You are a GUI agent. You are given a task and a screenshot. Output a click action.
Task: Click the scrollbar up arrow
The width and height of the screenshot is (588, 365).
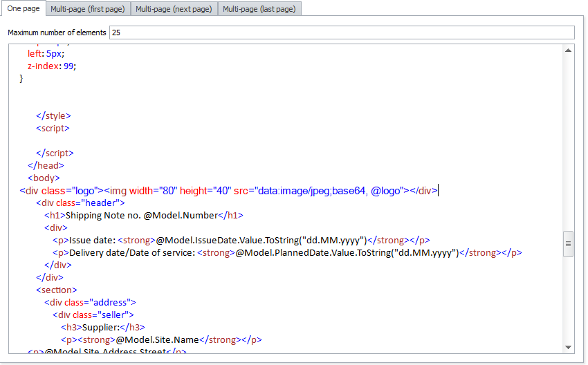point(568,50)
